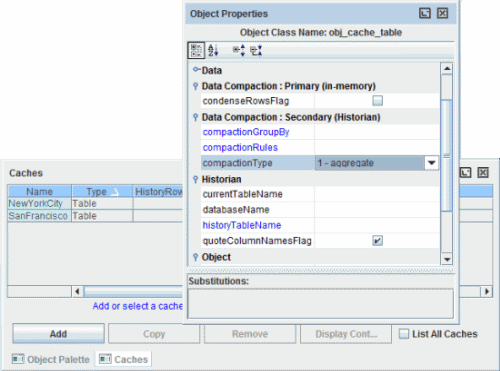Click the collapse all categories icon
Viewport: 500px width, 371px height.
coord(256,50)
